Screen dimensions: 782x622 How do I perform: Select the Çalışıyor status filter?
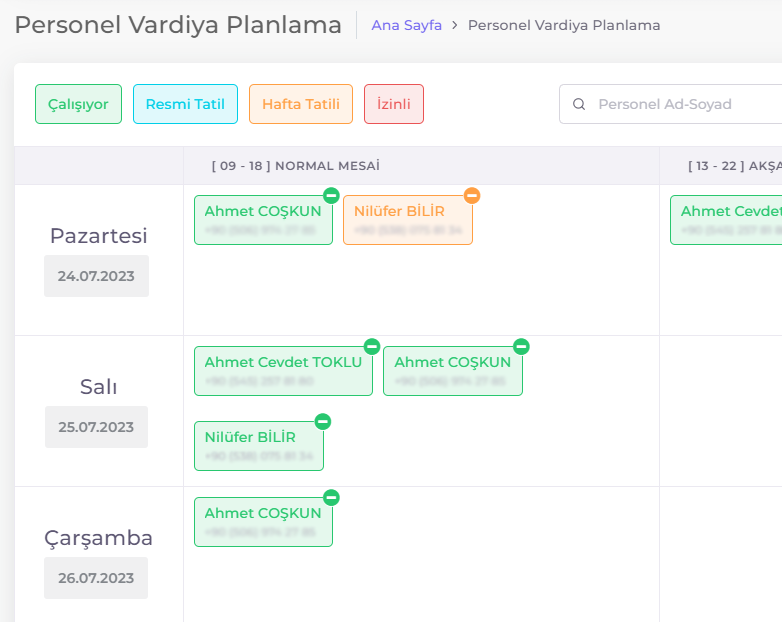click(x=78, y=104)
